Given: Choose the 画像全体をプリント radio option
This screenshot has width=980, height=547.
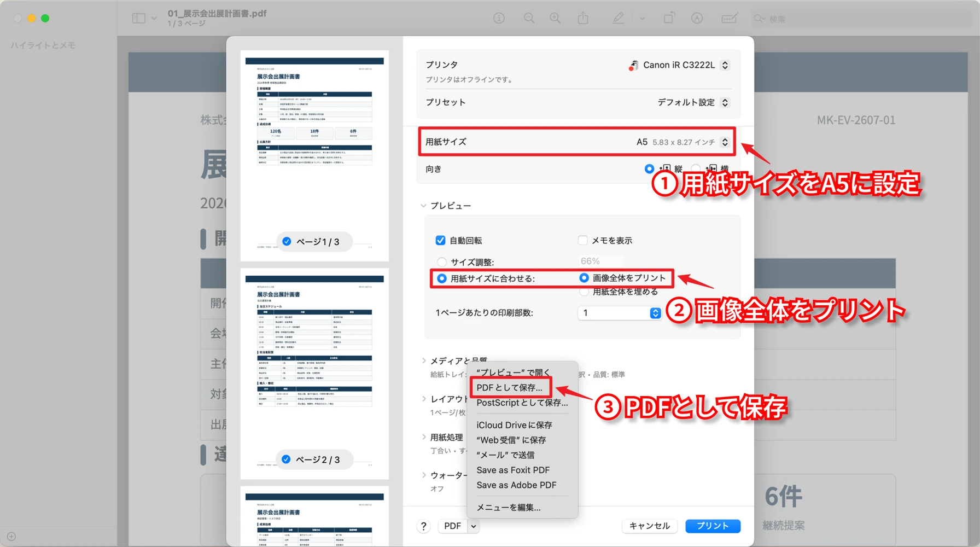Looking at the screenshot, I should pyautogui.click(x=584, y=278).
